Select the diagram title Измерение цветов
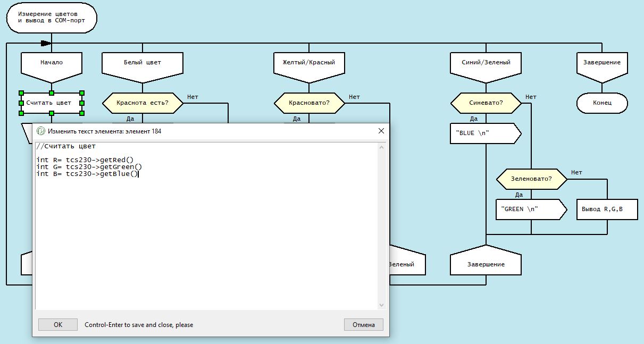644x344 pixels. click(52, 18)
